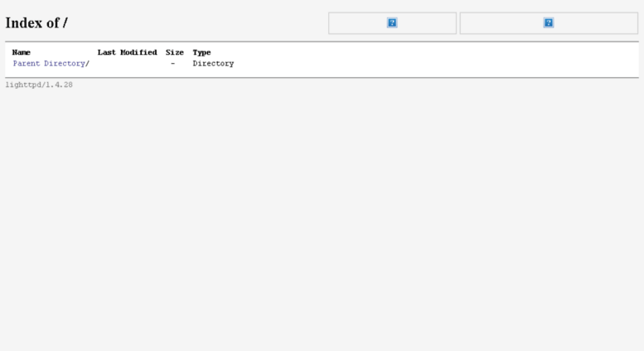Click the Size column header
This screenshot has width=644, height=351.
(175, 52)
